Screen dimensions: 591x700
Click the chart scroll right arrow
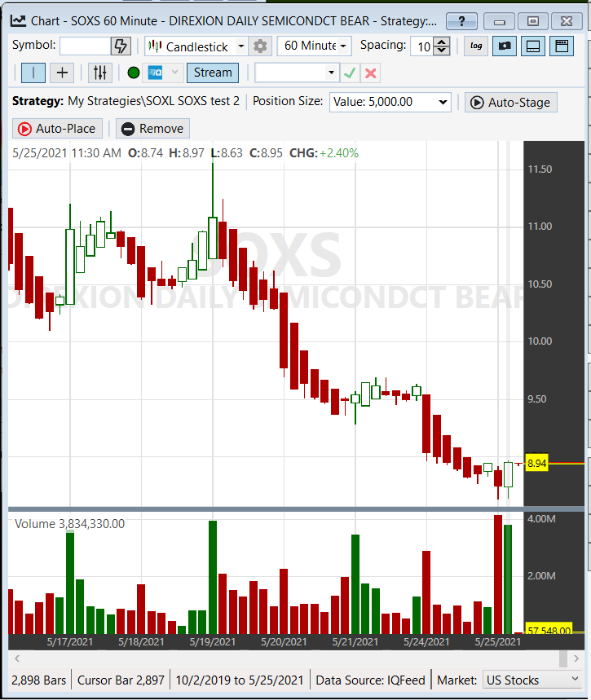click(x=576, y=658)
